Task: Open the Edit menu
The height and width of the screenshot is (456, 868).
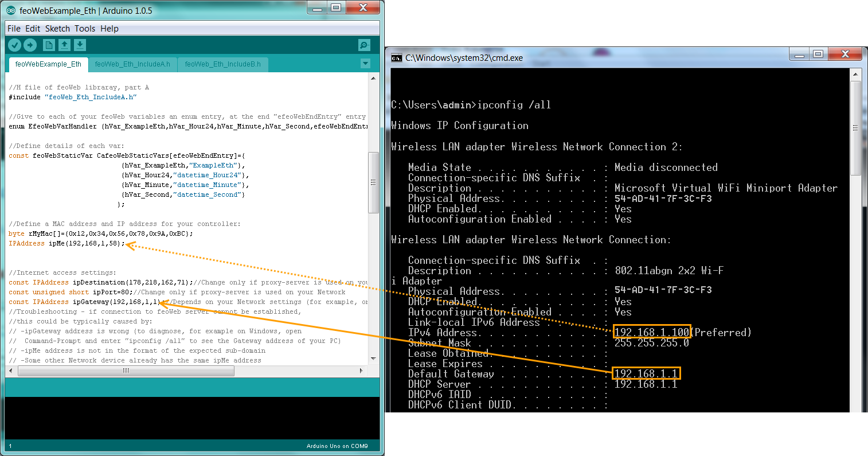Action: tap(33, 28)
